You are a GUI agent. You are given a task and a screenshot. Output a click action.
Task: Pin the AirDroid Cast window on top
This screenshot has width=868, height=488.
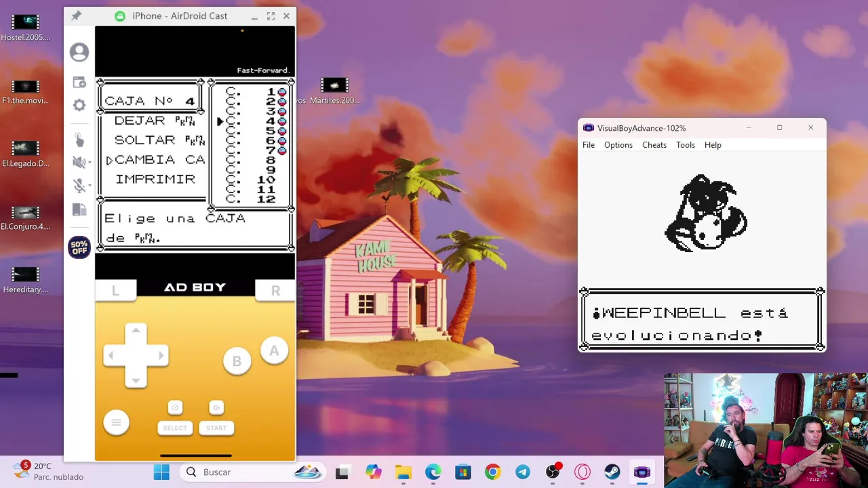[x=76, y=16]
